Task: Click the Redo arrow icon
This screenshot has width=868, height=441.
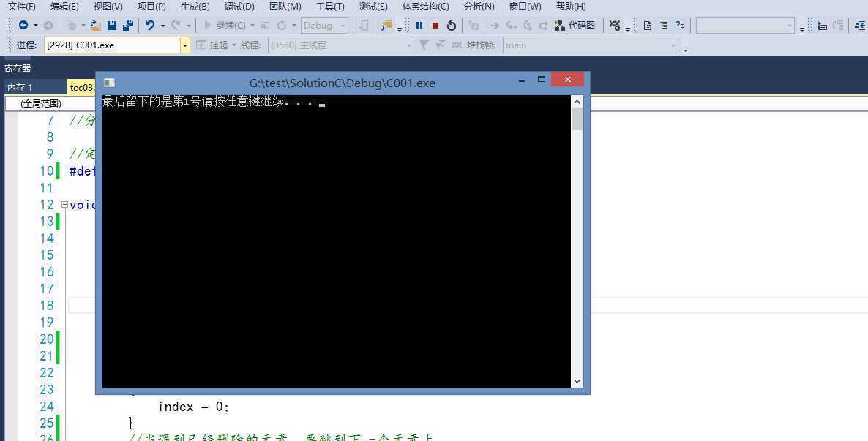Action: [x=176, y=26]
